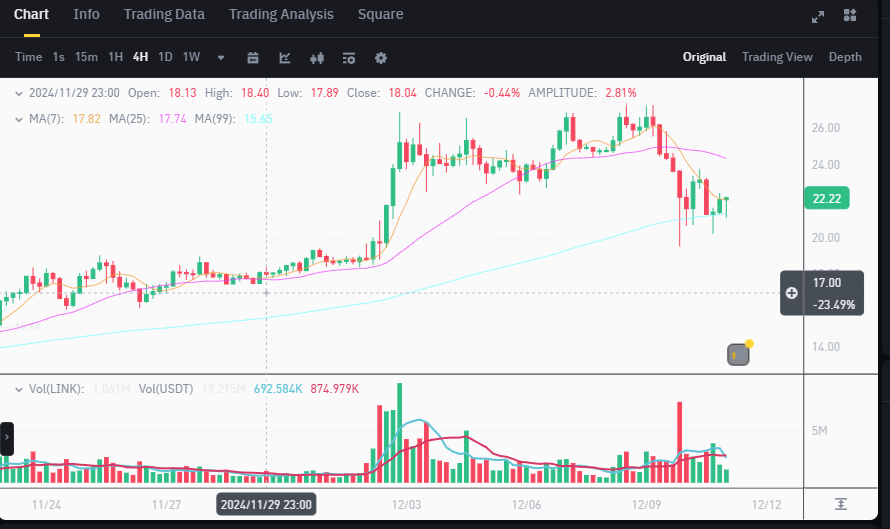Click the High value 18.40
The height and width of the screenshot is (529, 890).
coord(255,93)
